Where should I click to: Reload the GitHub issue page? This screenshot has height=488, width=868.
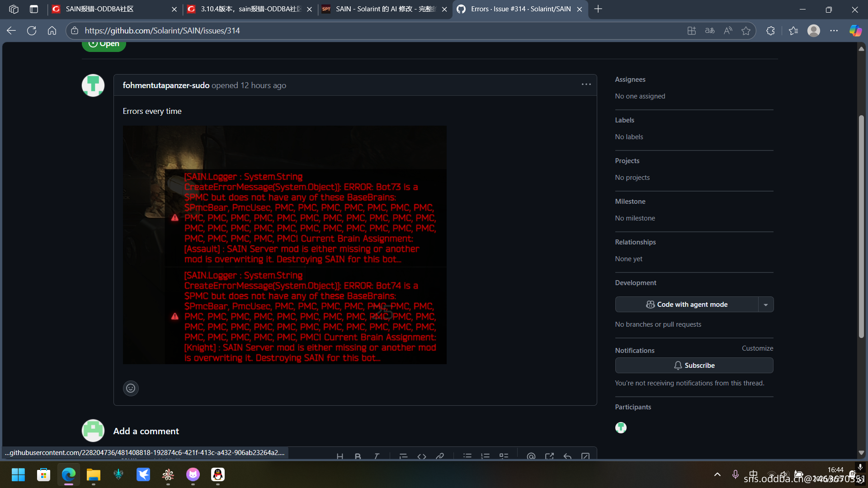point(32,31)
